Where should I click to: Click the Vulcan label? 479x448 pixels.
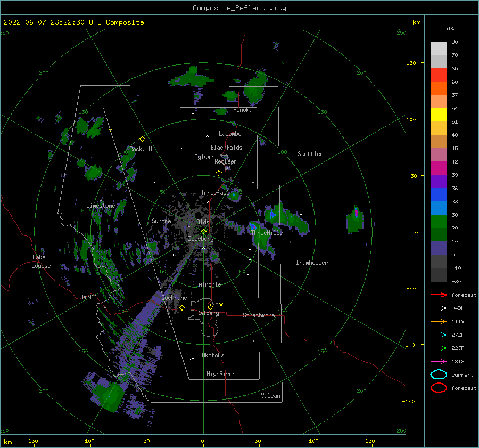pyautogui.click(x=271, y=396)
